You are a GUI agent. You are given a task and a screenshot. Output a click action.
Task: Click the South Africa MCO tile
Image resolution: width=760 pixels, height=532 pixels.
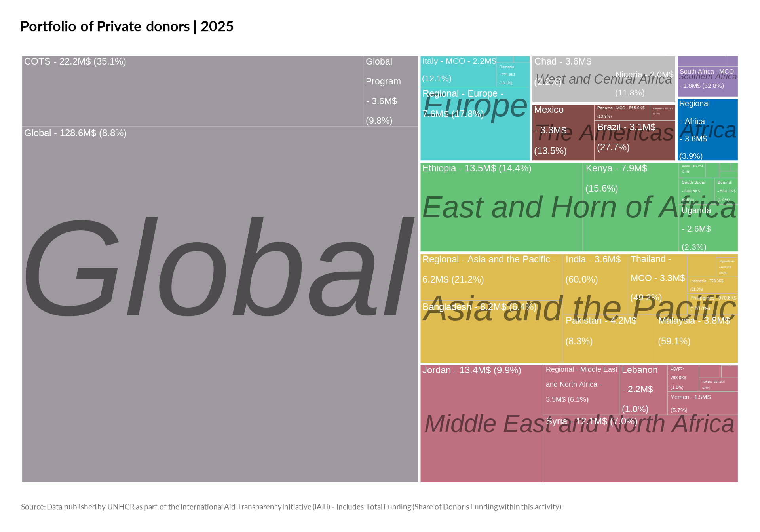coord(707,81)
